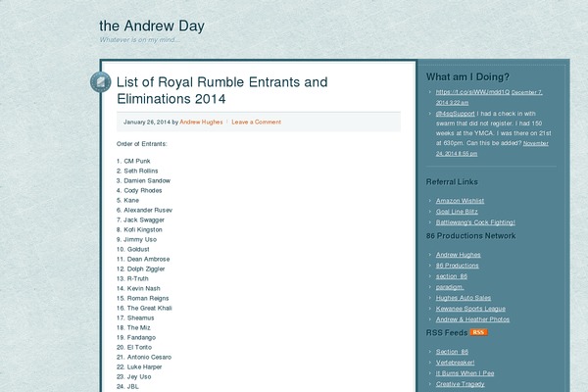Image resolution: width=588 pixels, height=392 pixels.
Task: Open the Vertebreaker! feed link
Action: [455, 363]
